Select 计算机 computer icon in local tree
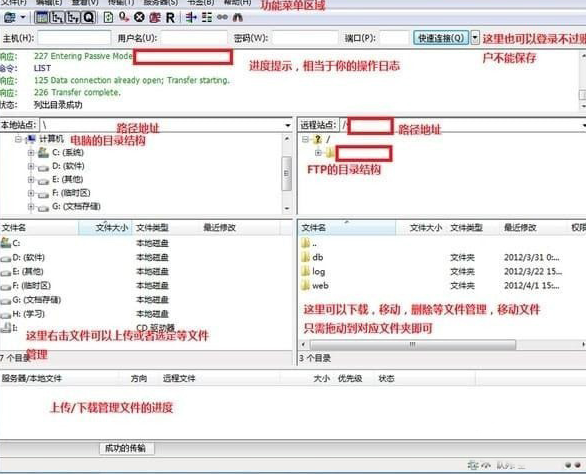 31,139
